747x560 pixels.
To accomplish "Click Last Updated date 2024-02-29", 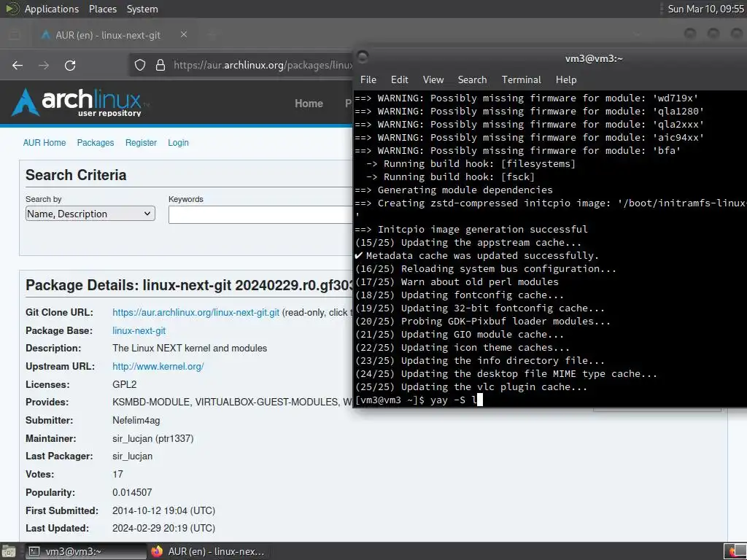I will coord(164,528).
